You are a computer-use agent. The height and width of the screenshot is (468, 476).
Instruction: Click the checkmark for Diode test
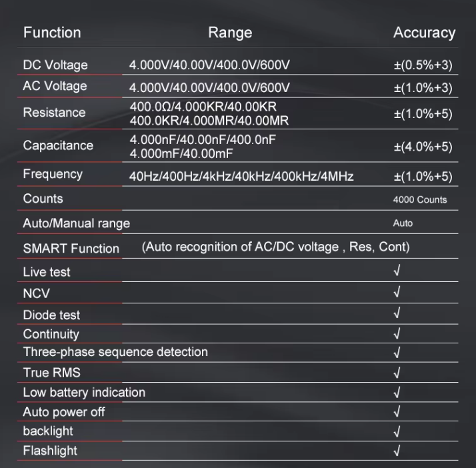[x=397, y=313]
